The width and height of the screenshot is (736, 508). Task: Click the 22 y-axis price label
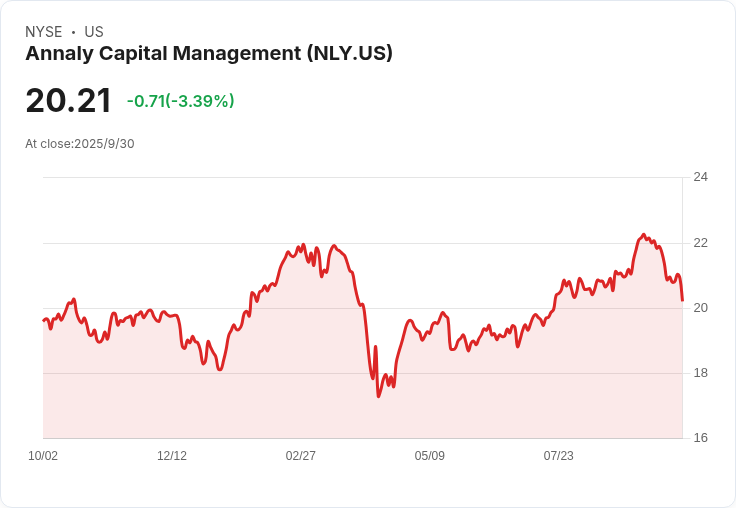[700, 243]
